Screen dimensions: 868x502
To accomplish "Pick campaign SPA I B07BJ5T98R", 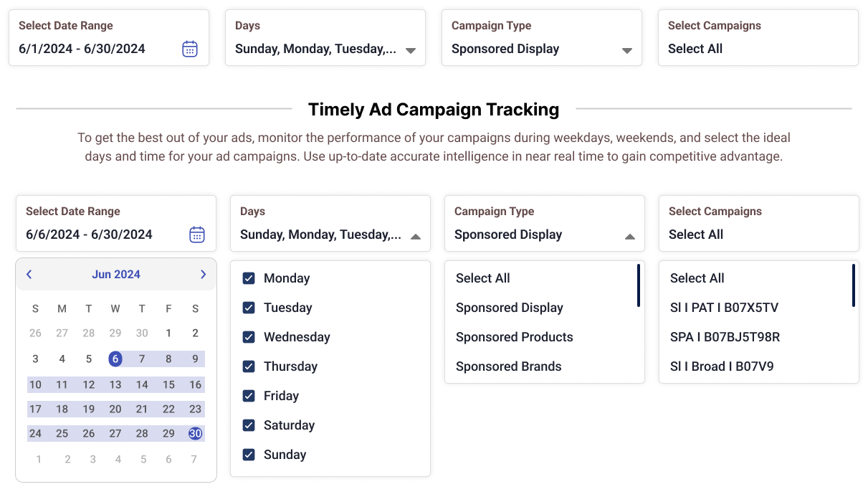I will point(725,337).
